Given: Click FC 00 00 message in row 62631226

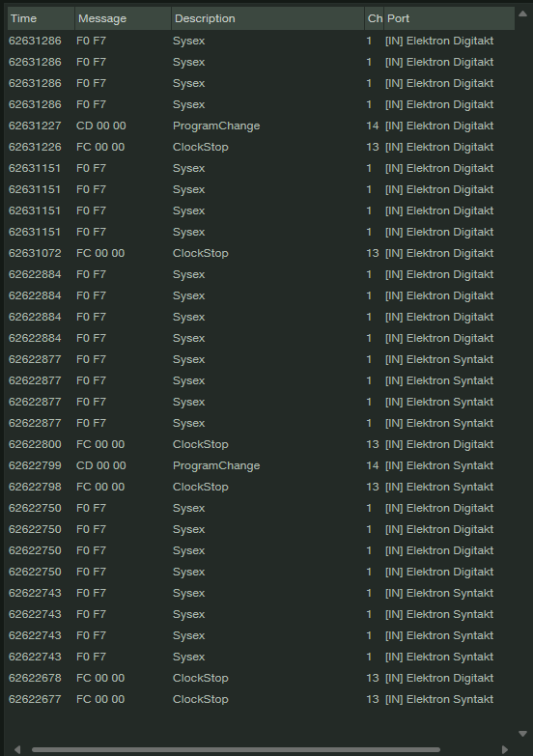Looking at the screenshot, I should point(100,147).
